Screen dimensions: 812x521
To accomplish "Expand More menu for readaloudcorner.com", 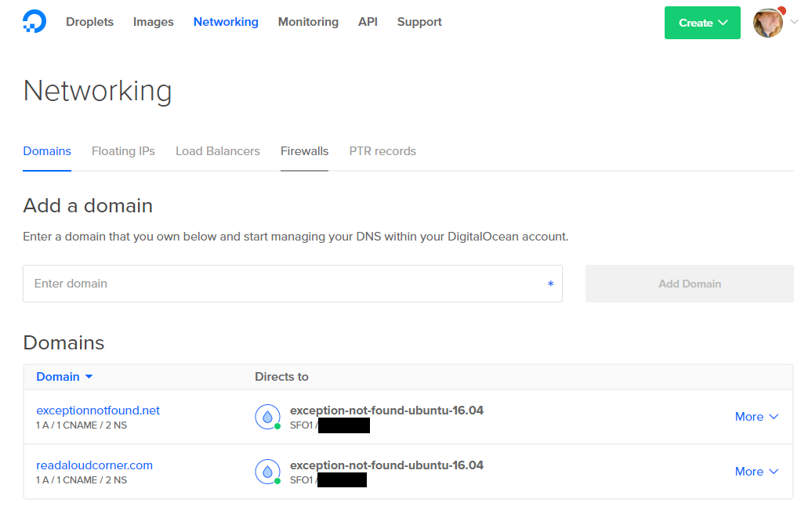I will 756,472.
